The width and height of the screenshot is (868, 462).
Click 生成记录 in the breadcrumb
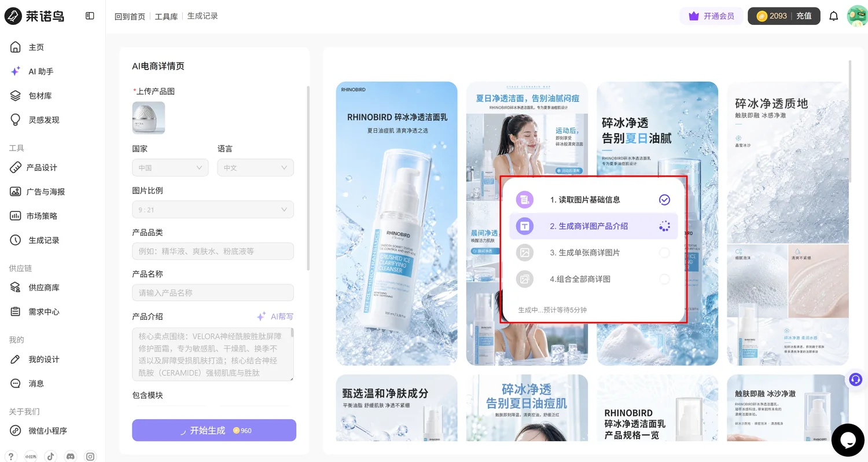[203, 16]
